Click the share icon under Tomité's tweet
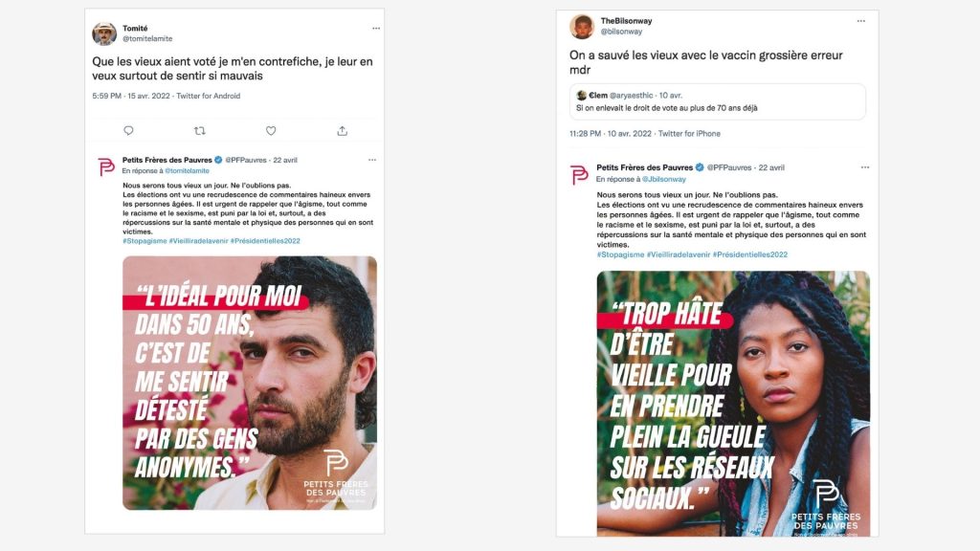Viewport: 980px width, 551px height. (342, 130)
